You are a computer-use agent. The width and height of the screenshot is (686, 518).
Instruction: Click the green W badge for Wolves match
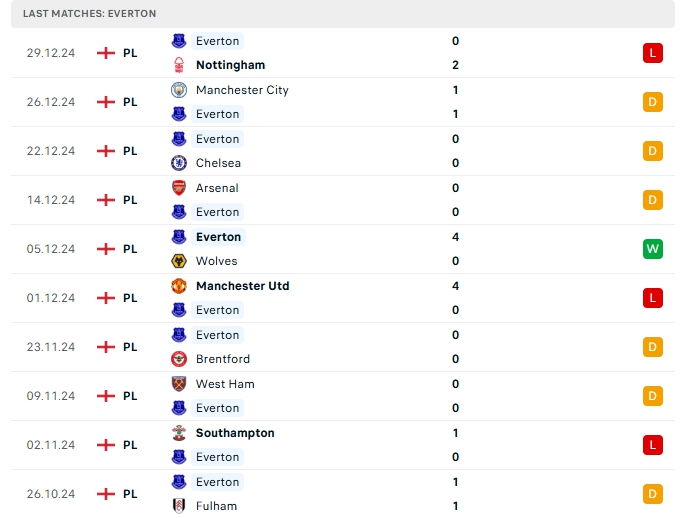[x=653, y=249]
